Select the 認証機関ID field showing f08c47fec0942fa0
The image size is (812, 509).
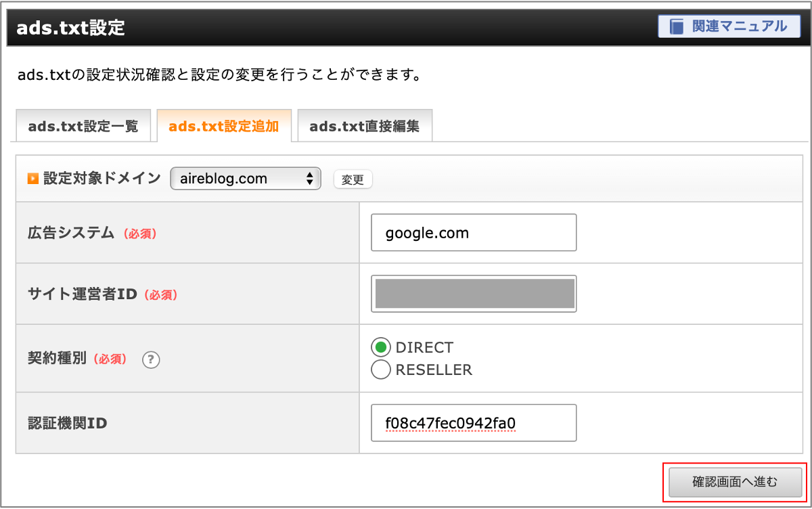[x=473, y=422]
